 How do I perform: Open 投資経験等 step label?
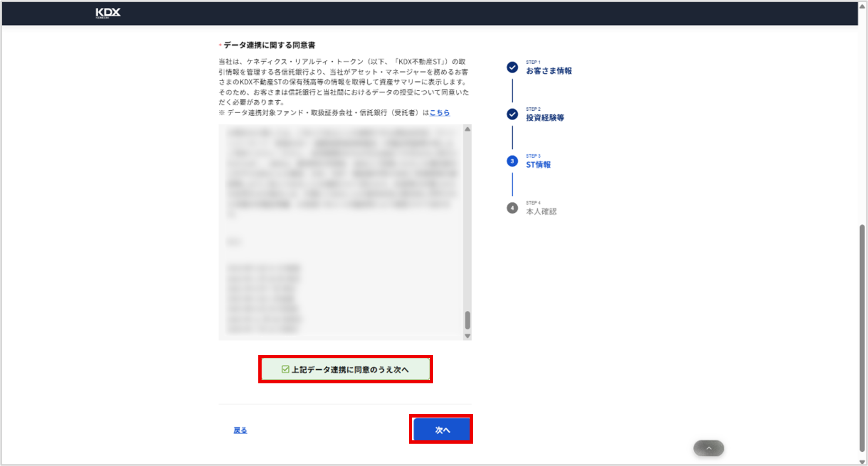pyautogui.click(x=545, y=118)
